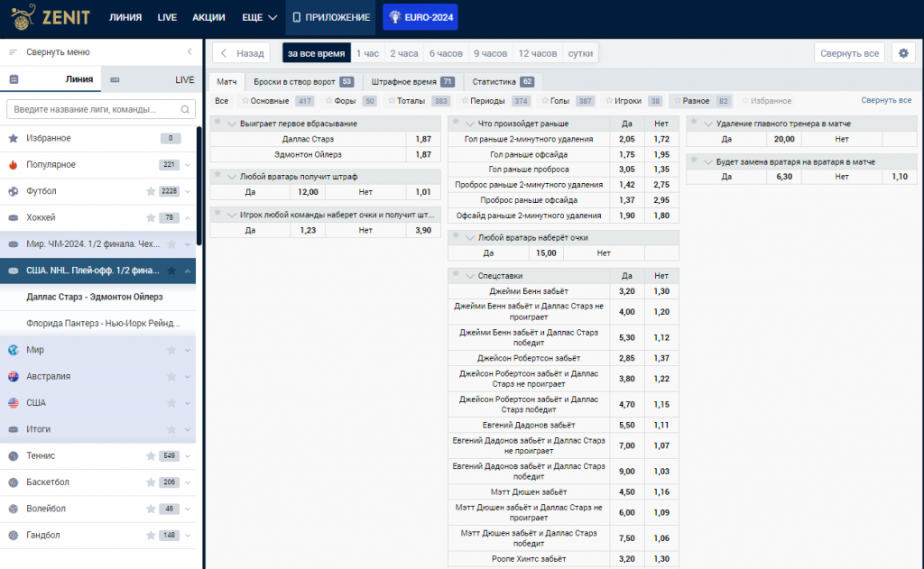Click the league and team search field
The image size is (924, 569).
(x=101, y=109)
